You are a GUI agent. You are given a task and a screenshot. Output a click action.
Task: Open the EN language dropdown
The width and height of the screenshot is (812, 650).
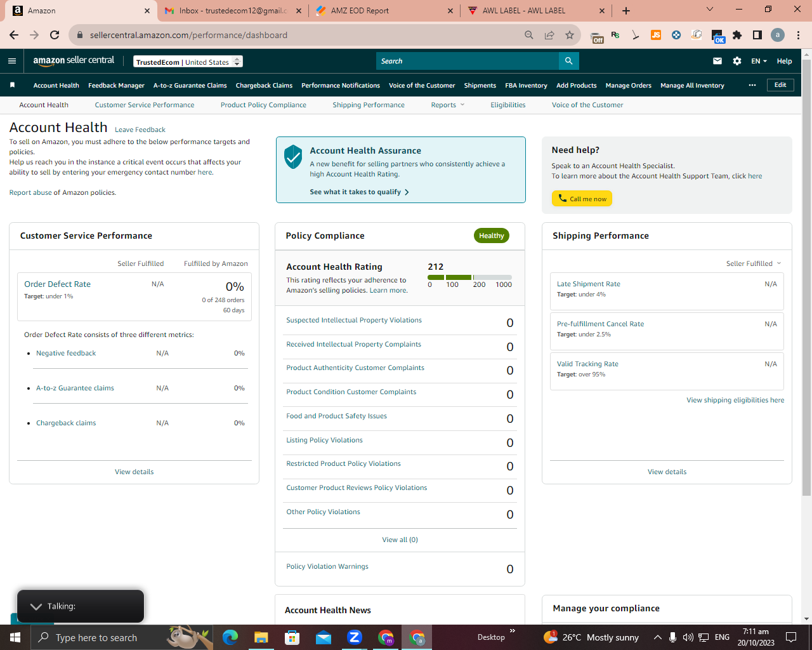(759, 61)
